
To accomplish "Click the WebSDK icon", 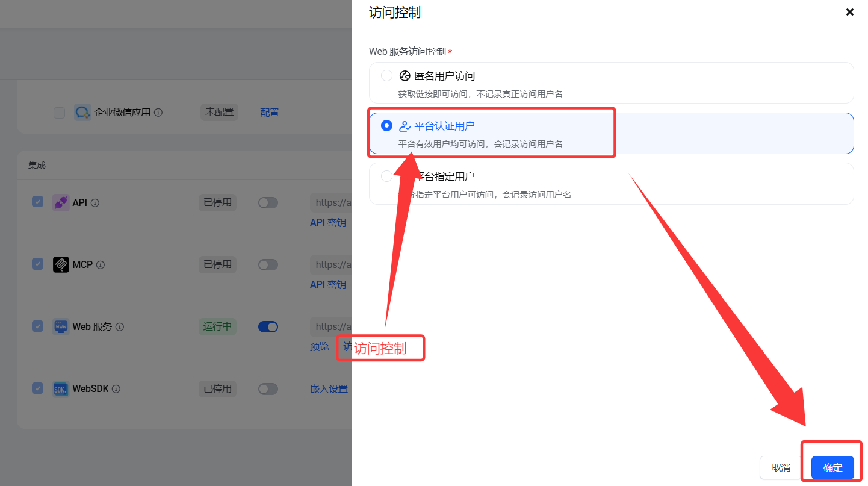I will (61, 389).
